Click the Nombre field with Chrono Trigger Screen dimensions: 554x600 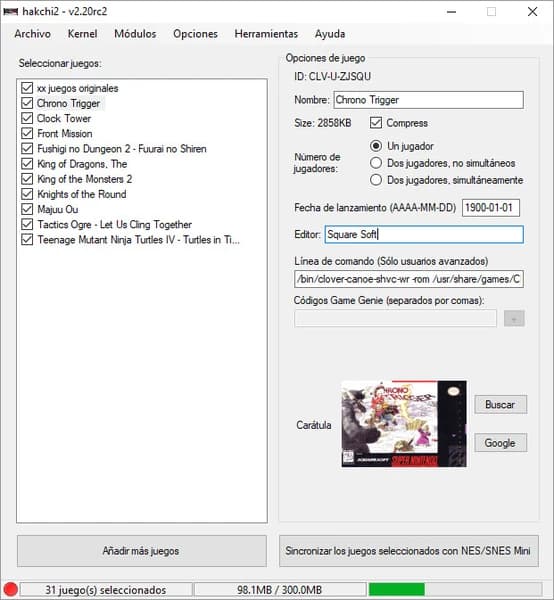(428, 100)
